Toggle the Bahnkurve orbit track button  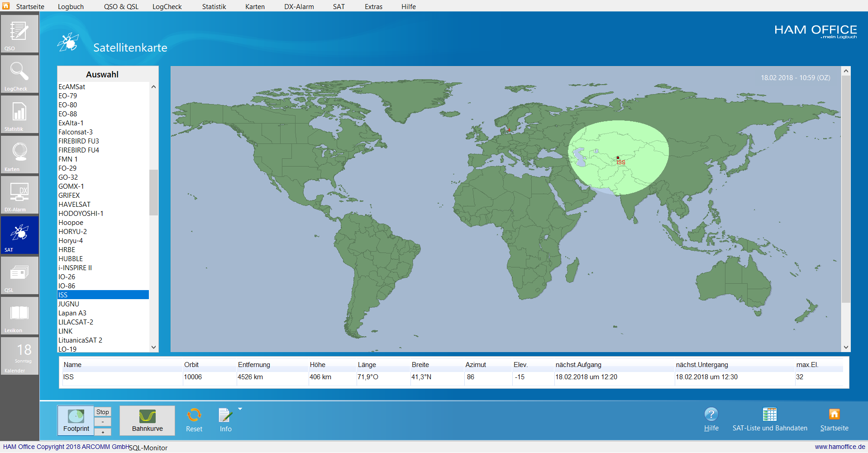tap(147, 420)
